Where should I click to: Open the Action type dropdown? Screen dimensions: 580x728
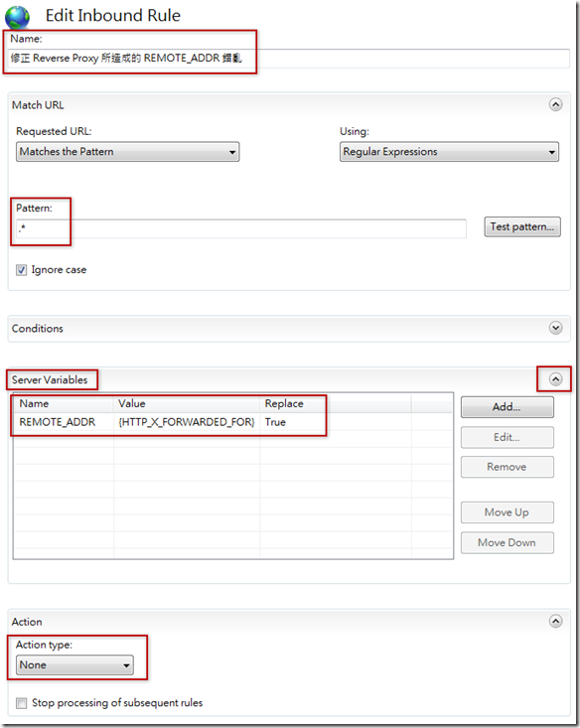[74, 665]
